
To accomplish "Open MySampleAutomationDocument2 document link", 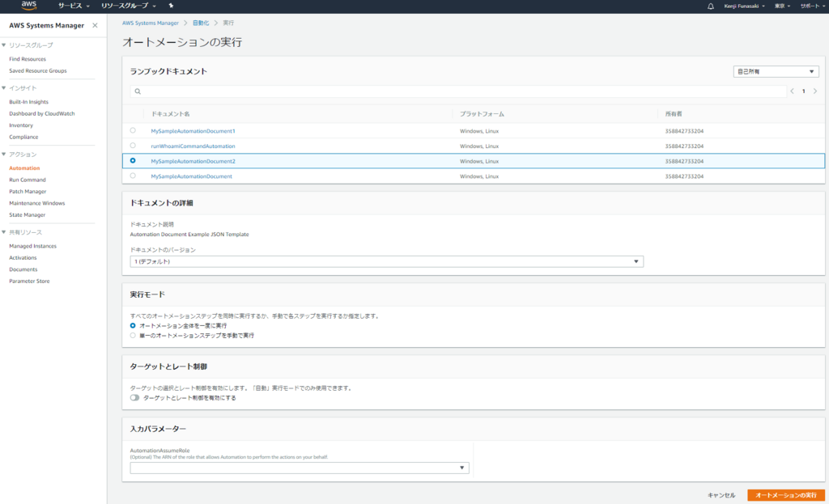I will [193, 161].
